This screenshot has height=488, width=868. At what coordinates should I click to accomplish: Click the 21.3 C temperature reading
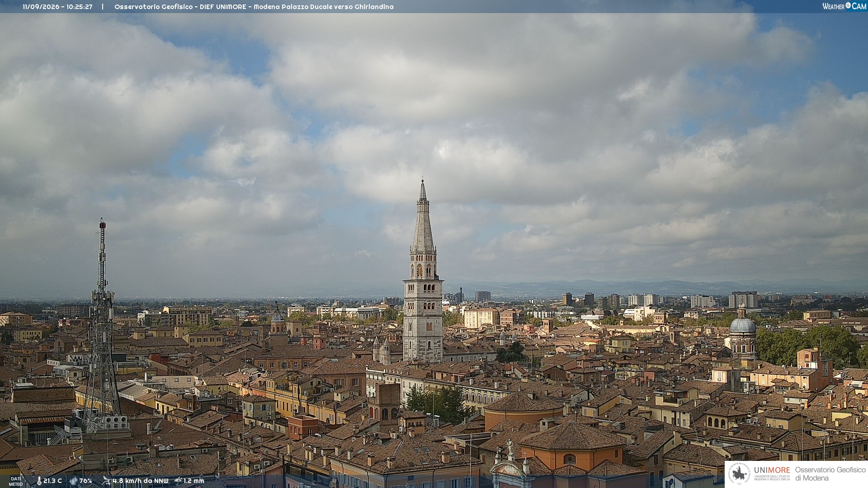53,481
